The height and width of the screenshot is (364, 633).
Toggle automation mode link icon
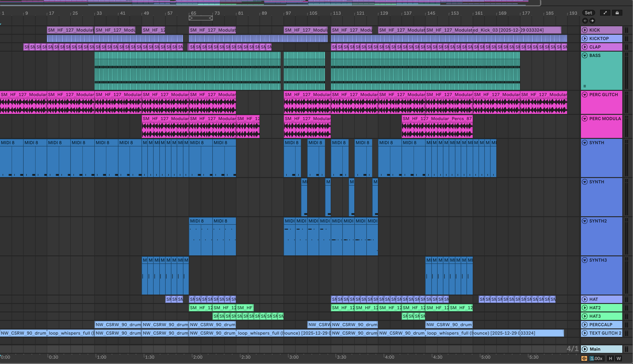click(x=605, y=13)
